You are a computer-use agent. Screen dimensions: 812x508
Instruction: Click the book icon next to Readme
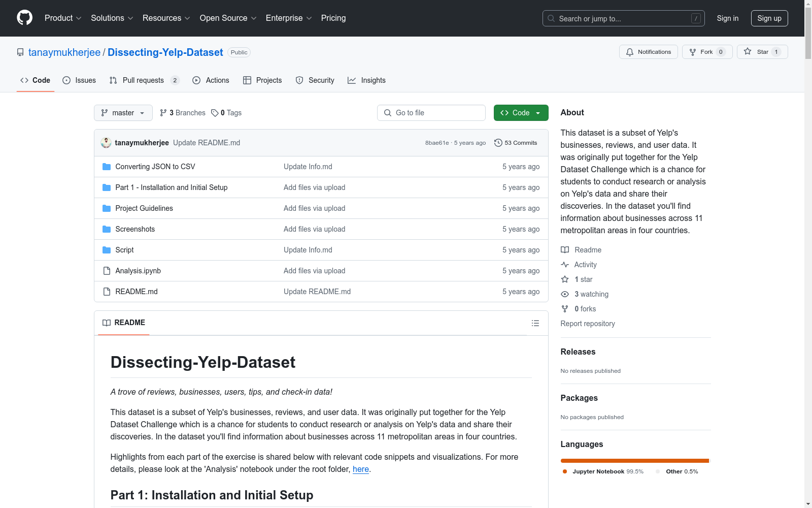tap(565, 250)
